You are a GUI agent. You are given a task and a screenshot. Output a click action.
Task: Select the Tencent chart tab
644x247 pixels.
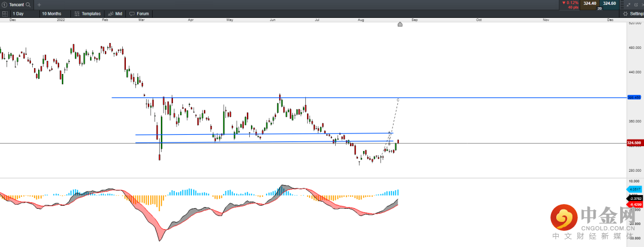click(17, 5)
